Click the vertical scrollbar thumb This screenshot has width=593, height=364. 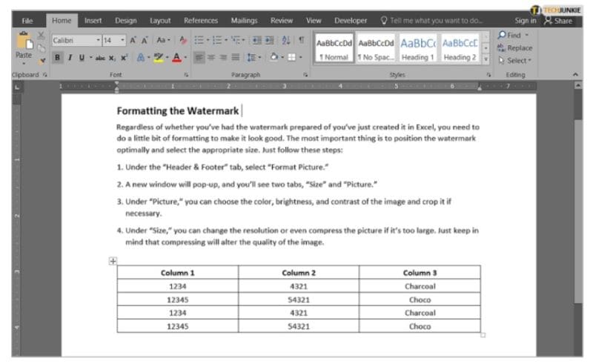click(578, 211)
